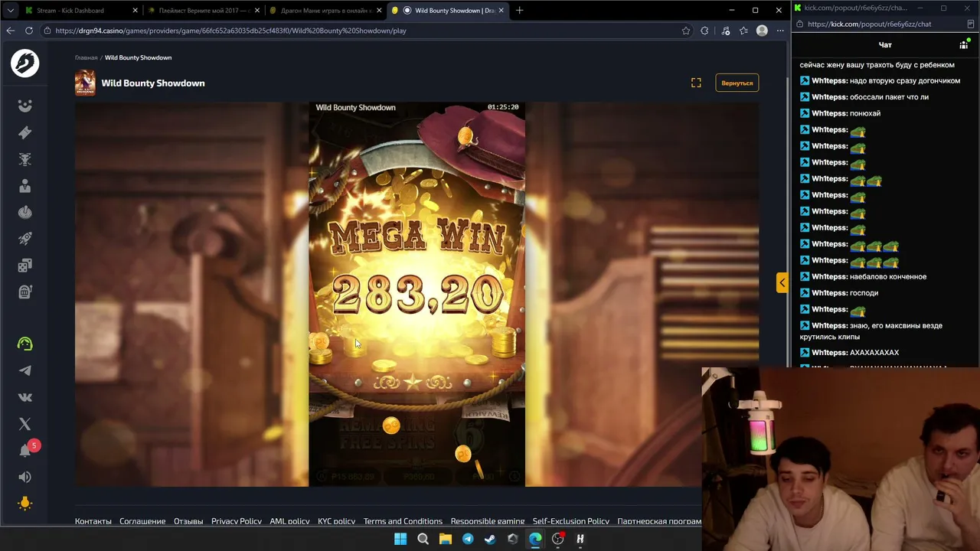Open the Telegram link in sidebar
Screen dimensions: 980x551
(25, 371)
